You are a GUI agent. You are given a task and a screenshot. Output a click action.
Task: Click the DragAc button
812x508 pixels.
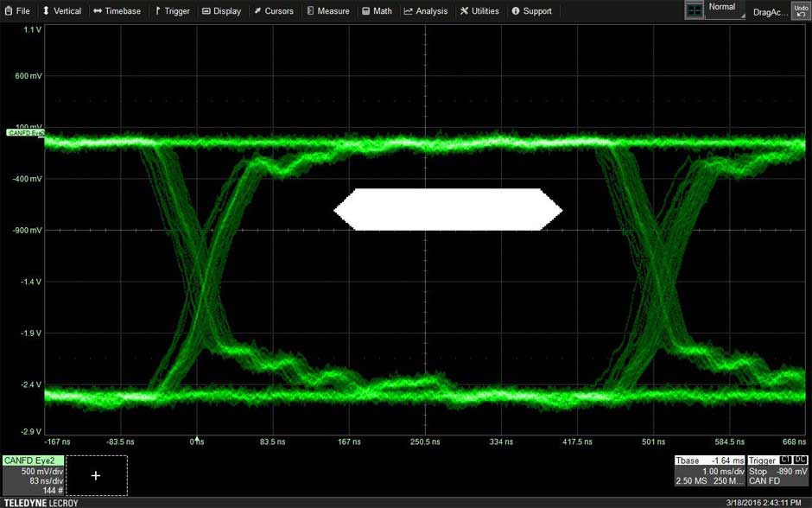[769, 11]
